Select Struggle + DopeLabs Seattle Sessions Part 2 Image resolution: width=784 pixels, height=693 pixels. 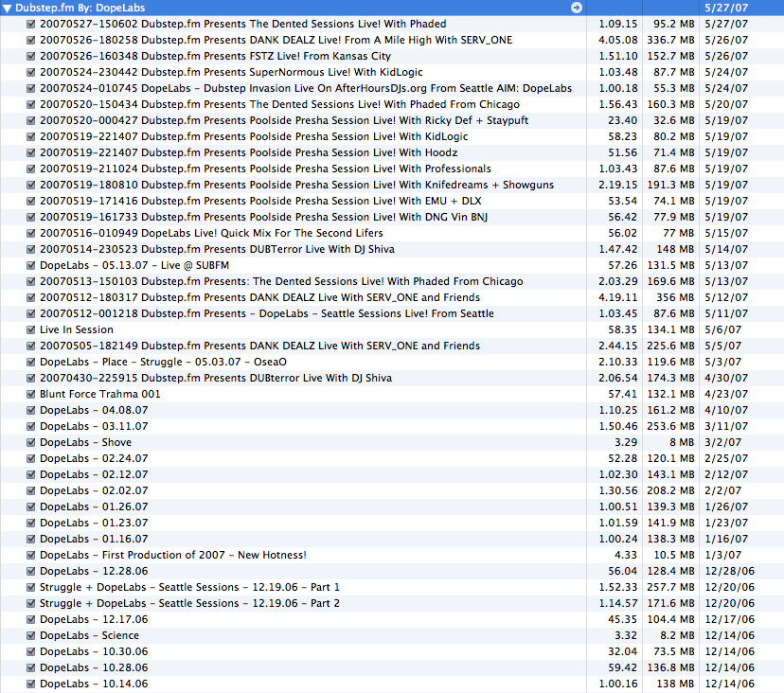click(x=189, y=603)
